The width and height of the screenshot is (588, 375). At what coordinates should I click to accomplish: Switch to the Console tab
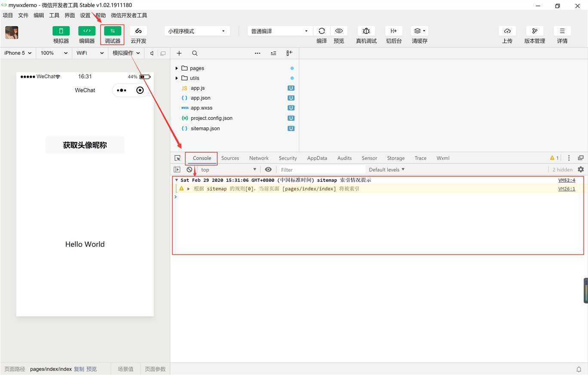[202, 158]
